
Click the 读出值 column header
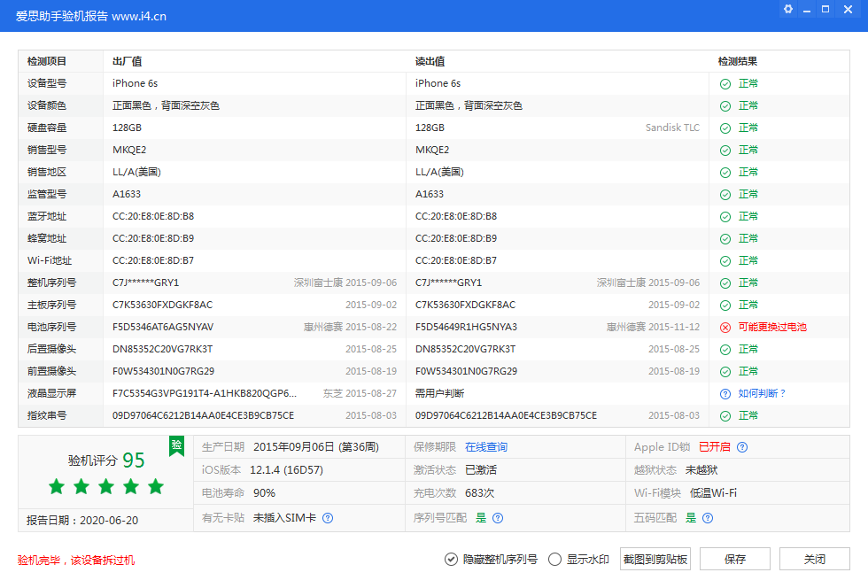click(x=430, y=61)
